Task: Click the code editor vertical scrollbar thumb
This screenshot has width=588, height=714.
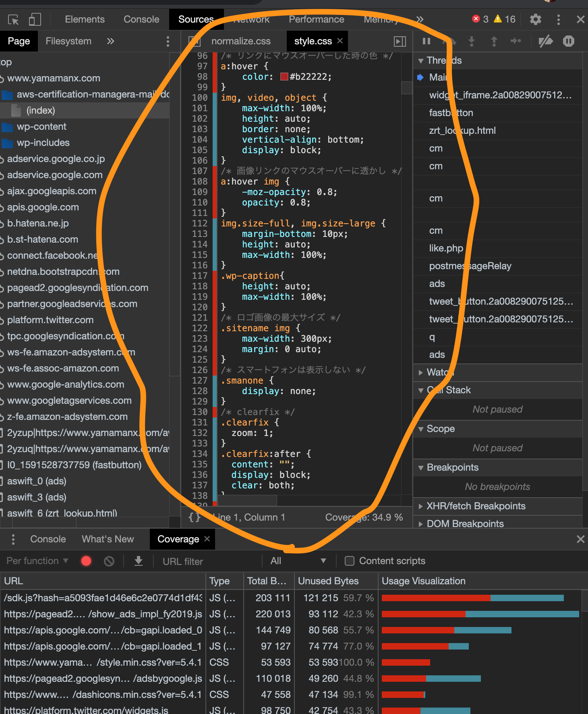Action: [407, 87]
